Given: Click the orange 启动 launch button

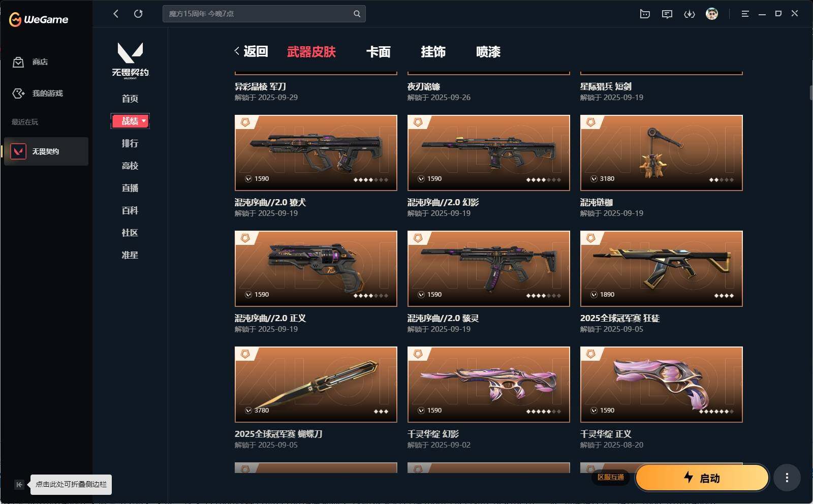Looking at the screenshot, I should 702,478.
